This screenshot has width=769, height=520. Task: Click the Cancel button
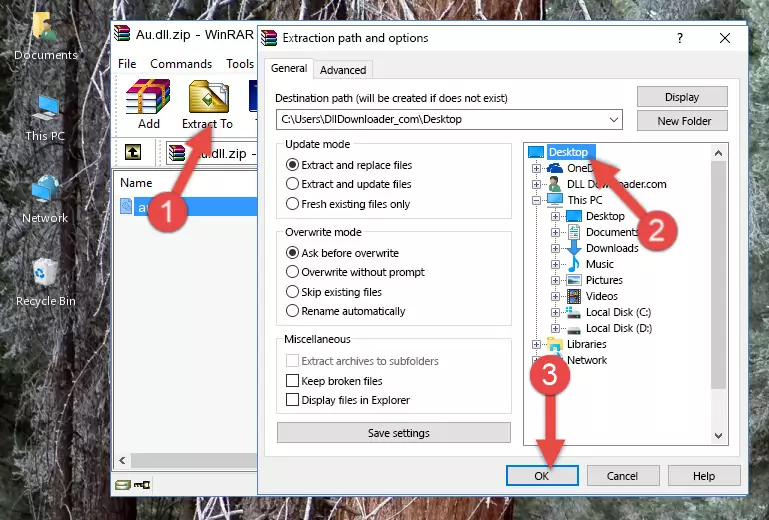pyautogui.click(x=622, y=476)
